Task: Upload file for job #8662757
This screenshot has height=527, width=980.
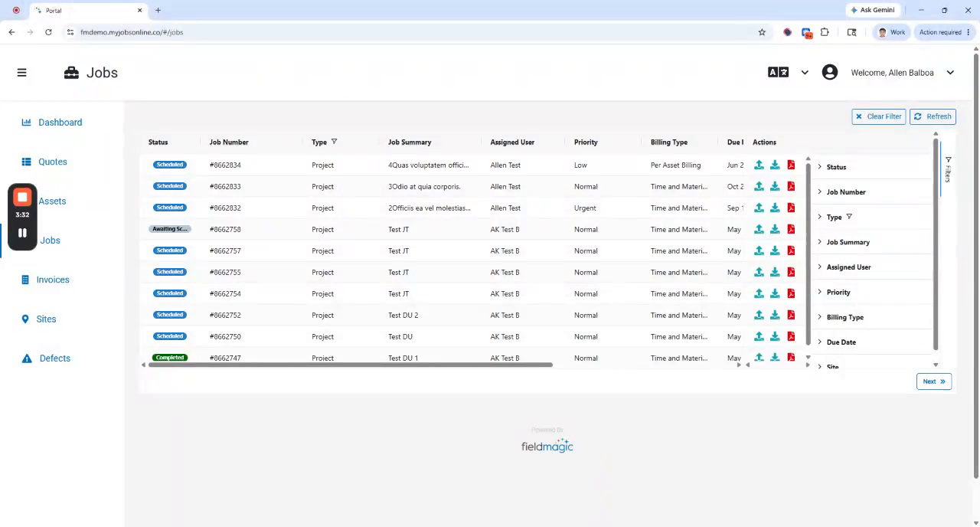Action: pyautogui.click(x=759, y=250)
